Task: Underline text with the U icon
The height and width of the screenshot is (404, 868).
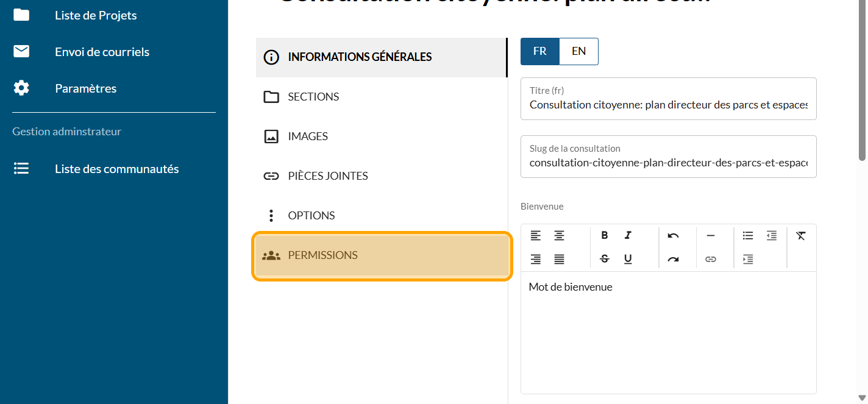Action: pos(628,259)
